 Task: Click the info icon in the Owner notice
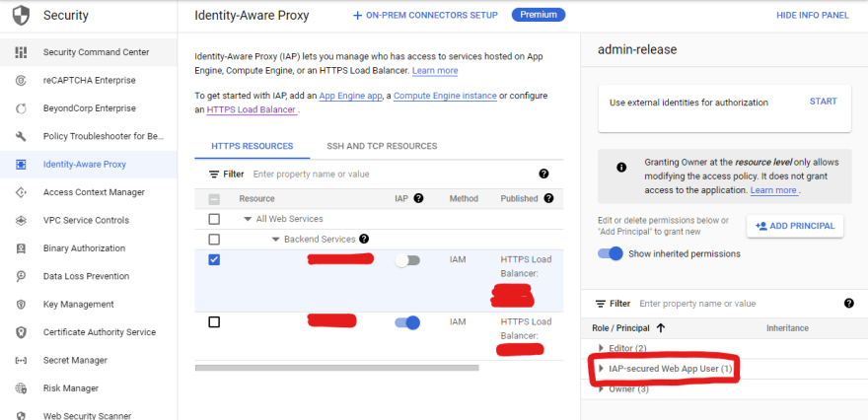(621, 168)
